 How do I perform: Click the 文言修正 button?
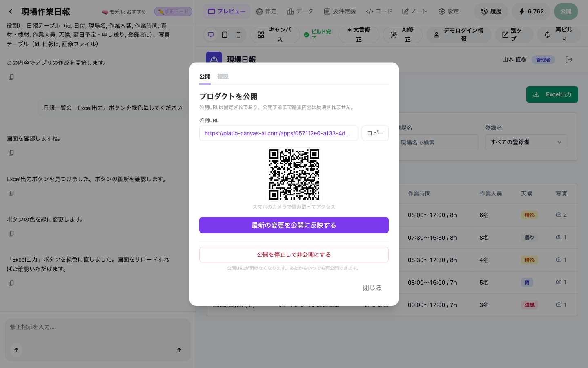tap(359, 35)
